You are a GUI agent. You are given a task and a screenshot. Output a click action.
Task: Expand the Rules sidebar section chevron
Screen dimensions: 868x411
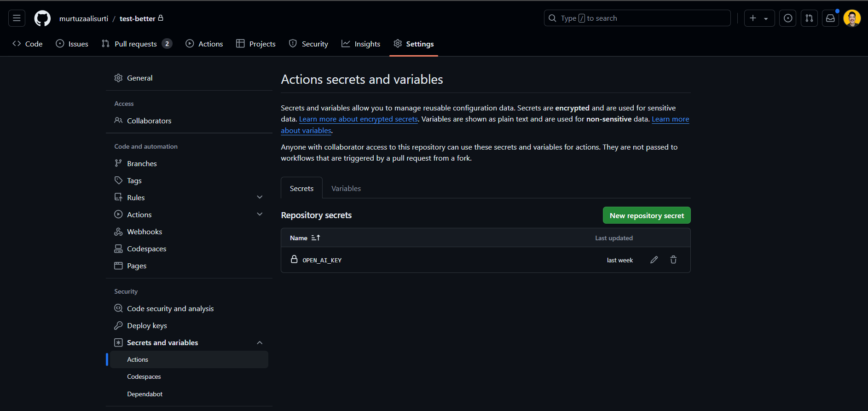pyautogui.click(x=260, y=197)
